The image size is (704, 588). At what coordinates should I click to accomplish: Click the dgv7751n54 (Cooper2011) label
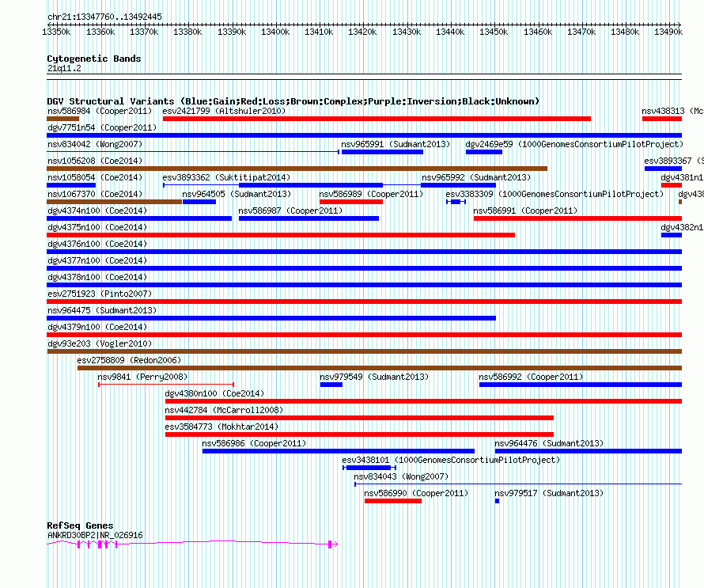(x=102, y=127)
